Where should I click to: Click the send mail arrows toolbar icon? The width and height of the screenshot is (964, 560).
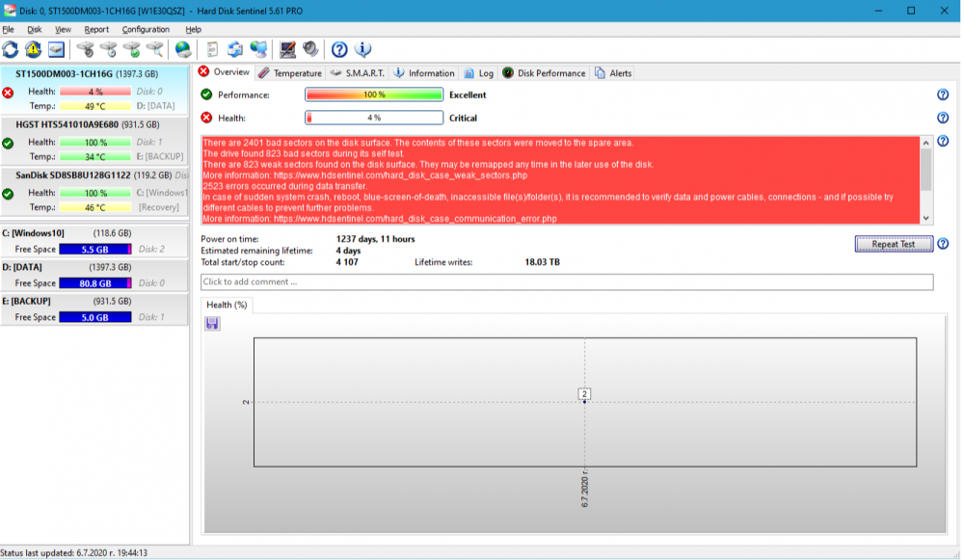[235, 49]
